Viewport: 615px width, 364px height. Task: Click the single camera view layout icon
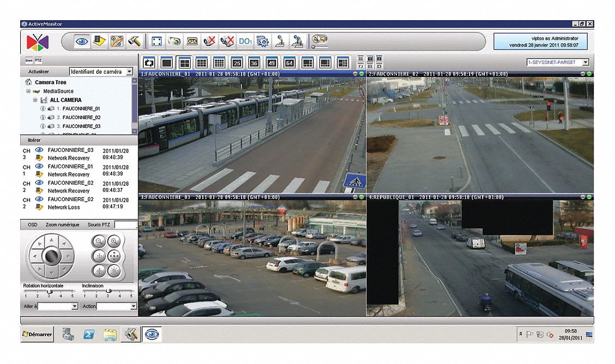[166, 62]
